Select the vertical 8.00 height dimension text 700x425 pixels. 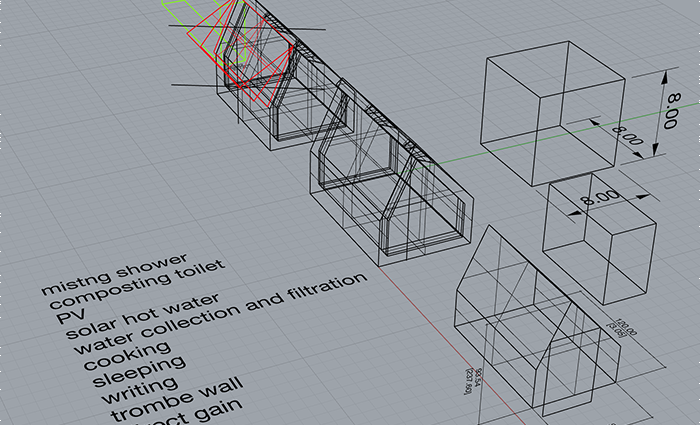671,111
